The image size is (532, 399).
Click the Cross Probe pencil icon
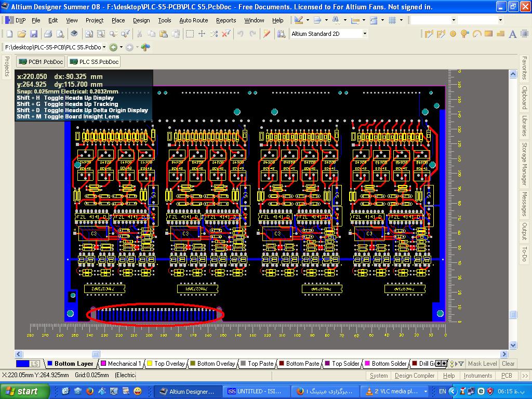coord(267,34)
